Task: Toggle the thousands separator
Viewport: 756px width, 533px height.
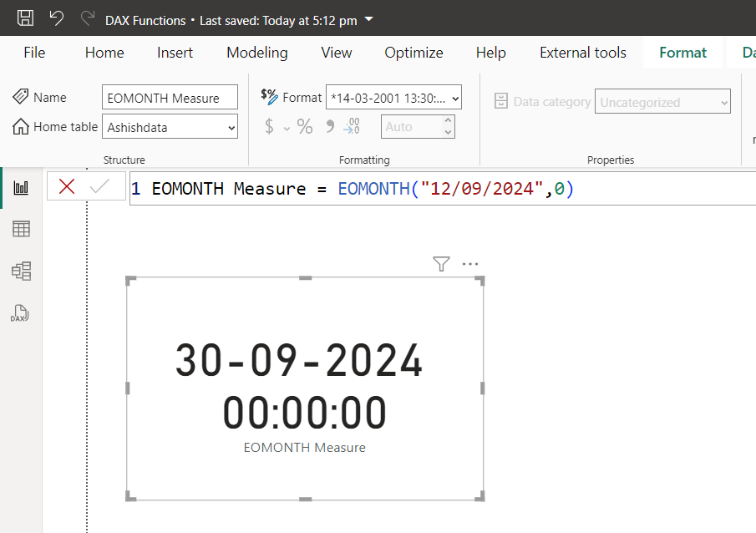Action: point(328,126)
